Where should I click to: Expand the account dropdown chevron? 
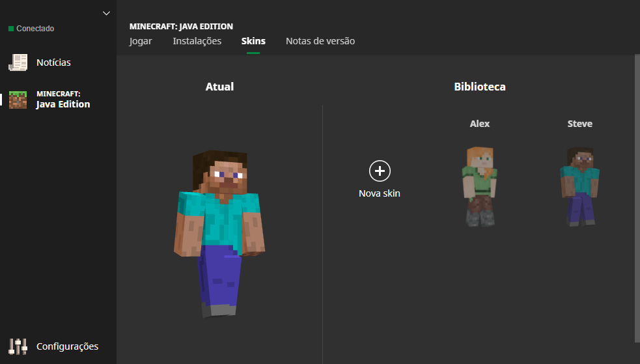click(106, 14)
